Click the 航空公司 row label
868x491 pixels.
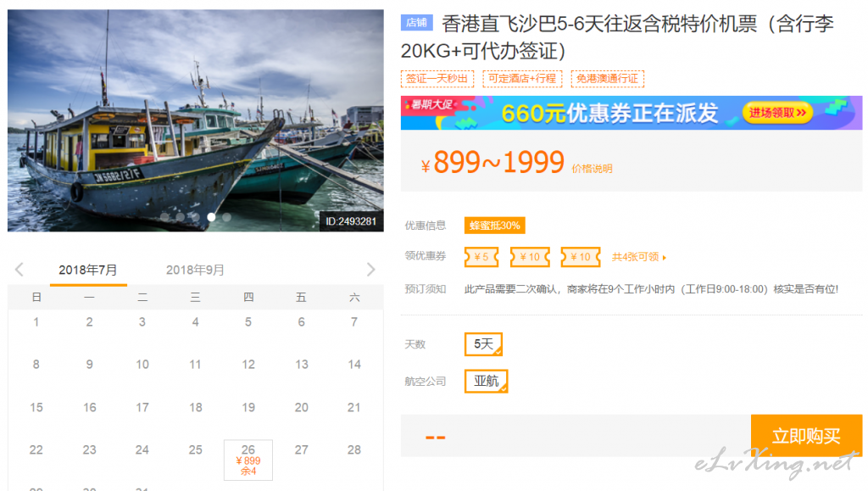426,382
